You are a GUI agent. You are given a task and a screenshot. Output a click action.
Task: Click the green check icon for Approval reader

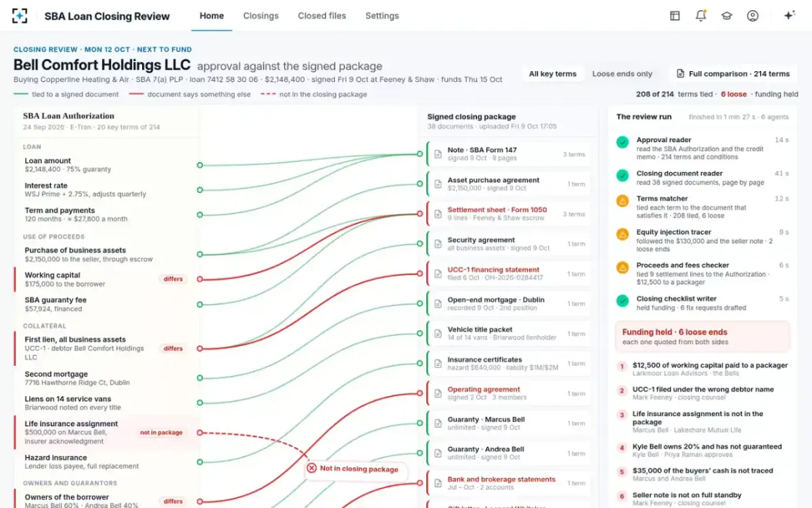coord(623,142)
